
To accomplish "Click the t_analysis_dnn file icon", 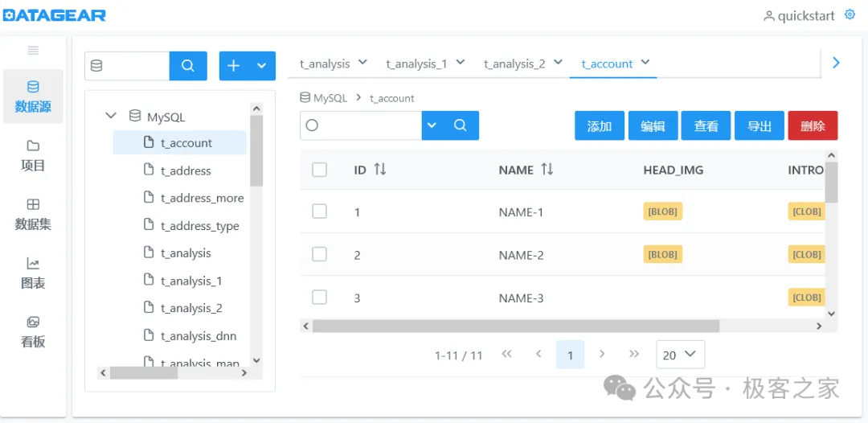I will (149, 335).
